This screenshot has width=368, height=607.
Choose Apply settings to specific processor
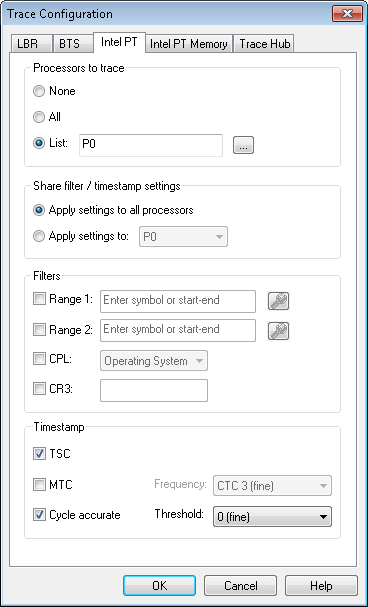[39, 236]
